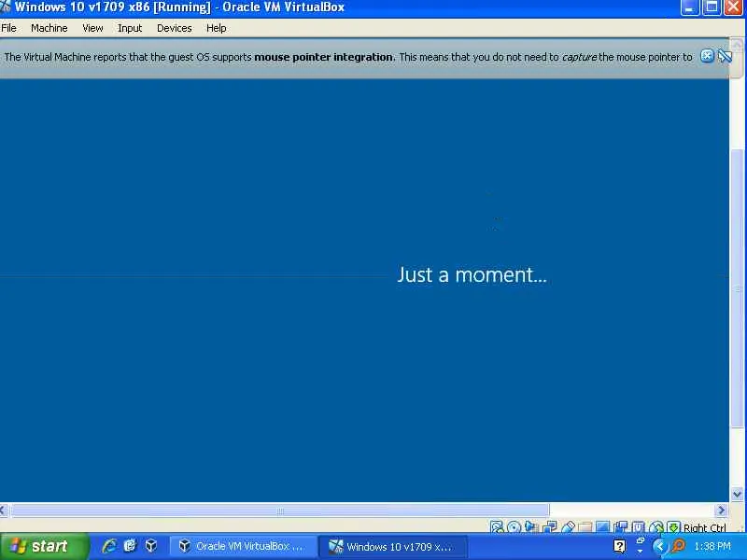Screen dimensions: 747x560
Task: Launch Internet Explorer from Quick Launch
Action: (109, 546)
